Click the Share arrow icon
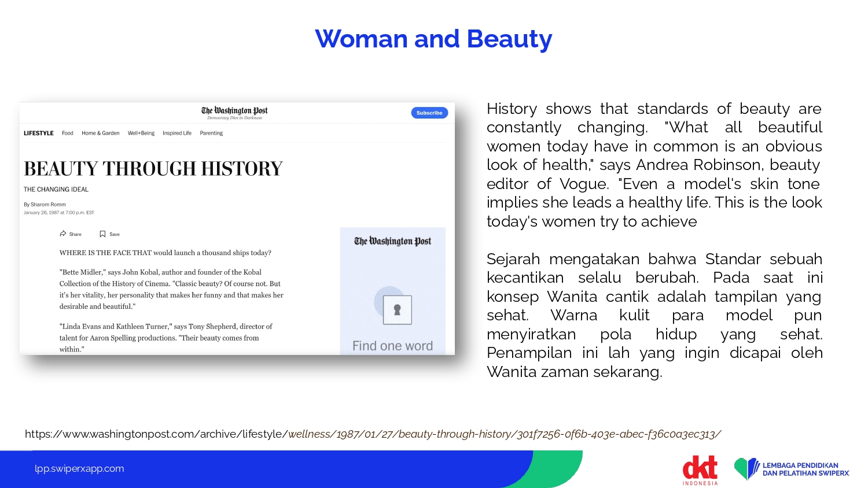 (x=63, y=234)
